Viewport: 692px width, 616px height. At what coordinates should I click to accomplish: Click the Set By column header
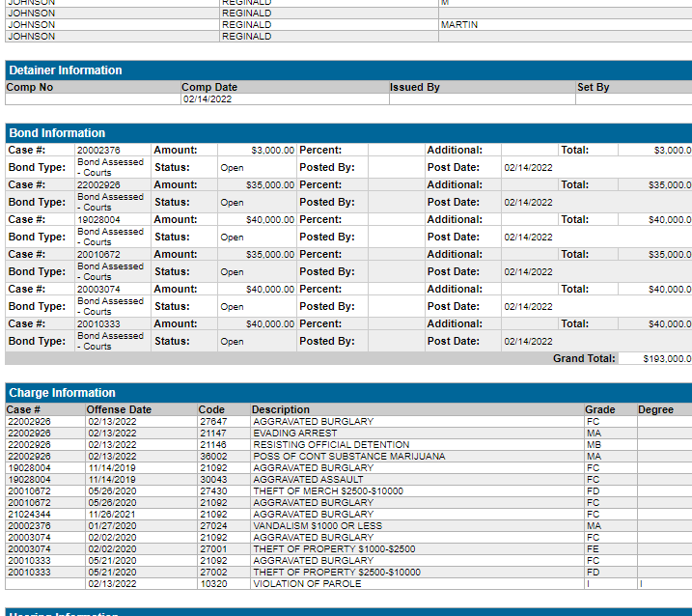coord(594,87)
